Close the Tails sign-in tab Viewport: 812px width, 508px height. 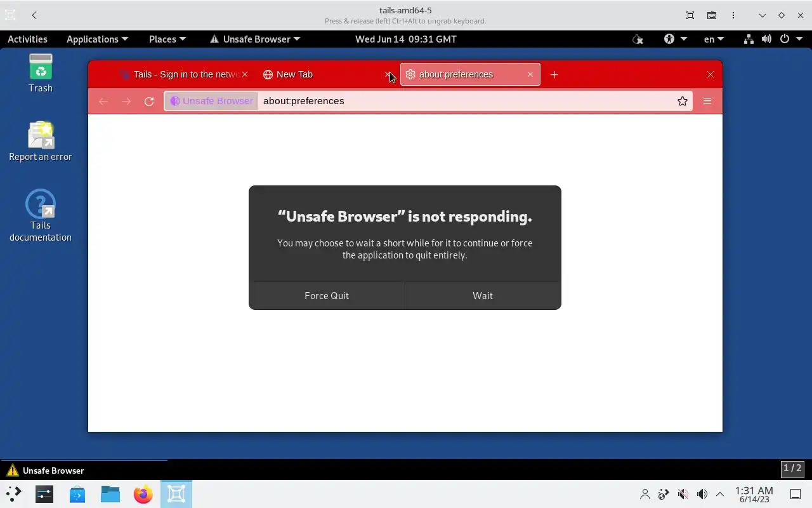[245, 74]
